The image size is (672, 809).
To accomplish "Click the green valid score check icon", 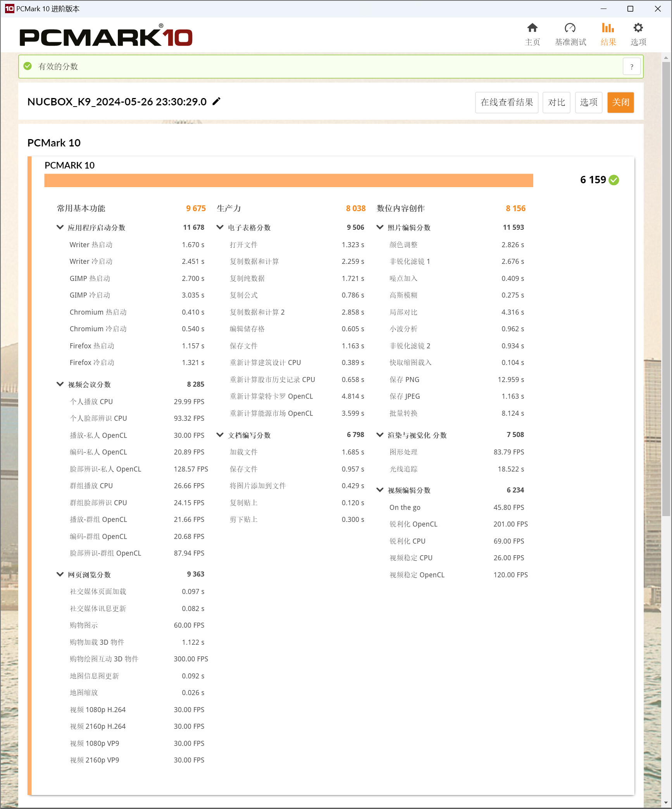I will (x=28, y=66).
